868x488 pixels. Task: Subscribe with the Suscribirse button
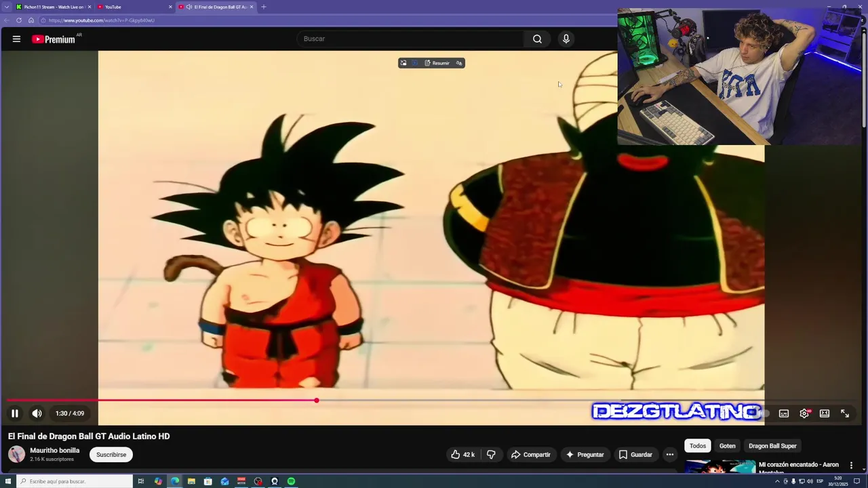[x=111, y=455]
